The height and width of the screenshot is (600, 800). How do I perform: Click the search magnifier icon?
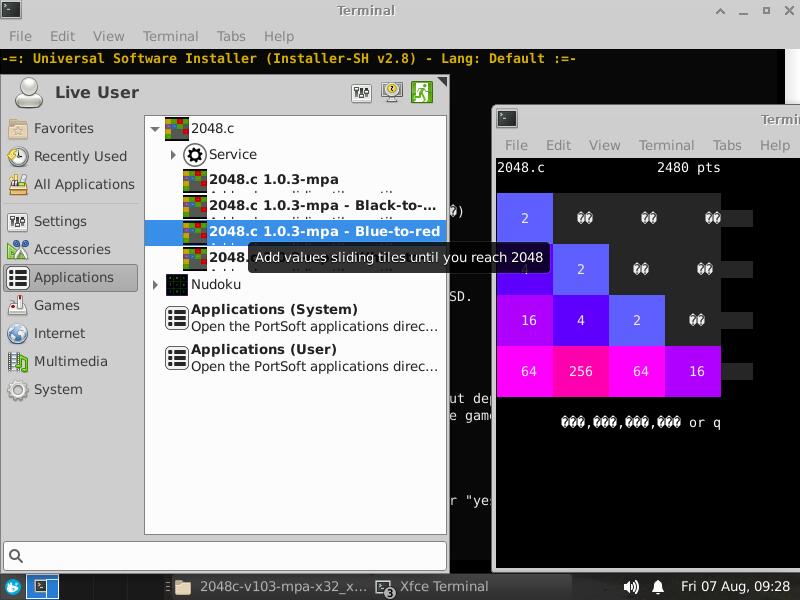[x=16, y=556]
